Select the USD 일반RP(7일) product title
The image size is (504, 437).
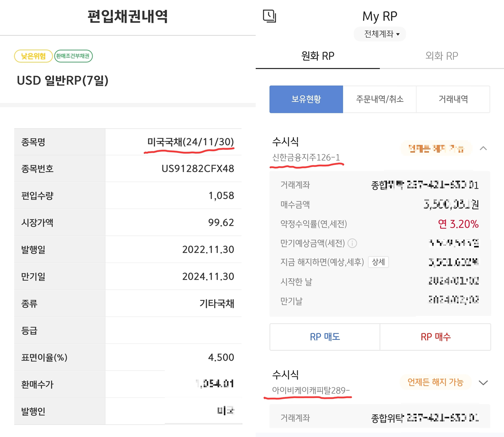63,80
